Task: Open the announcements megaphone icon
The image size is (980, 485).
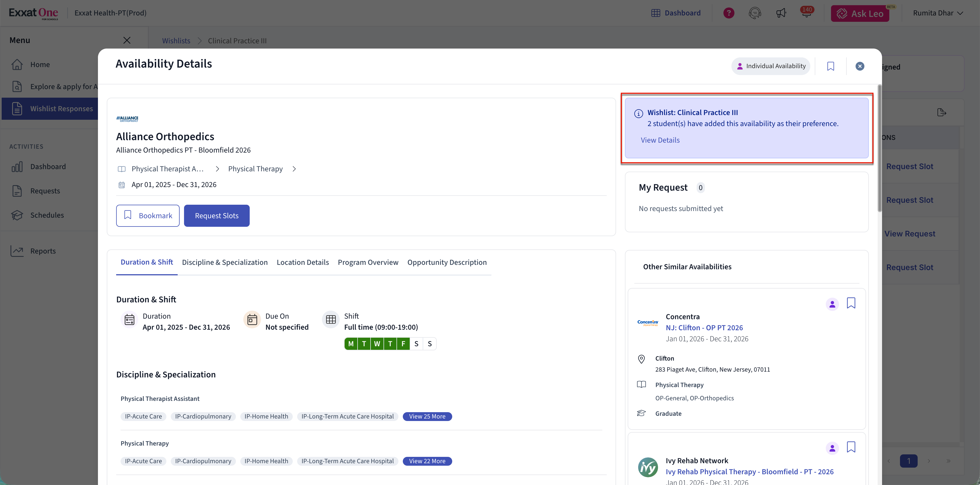Action: tap(781, 13)
